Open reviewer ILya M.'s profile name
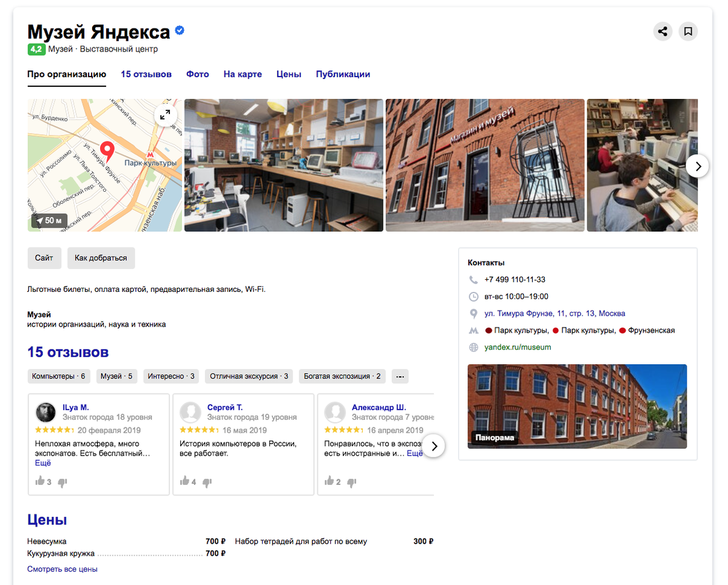The image size is (728, 585). coord(76,407)
